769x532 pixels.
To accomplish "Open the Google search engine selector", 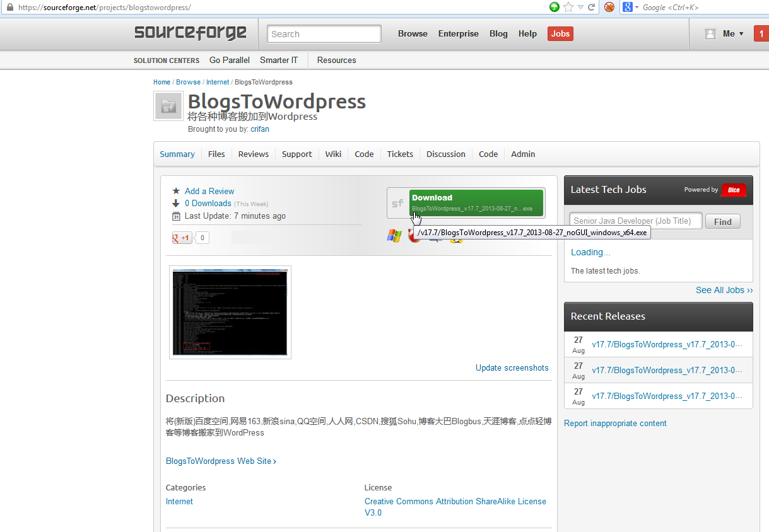I will (630, 7).
